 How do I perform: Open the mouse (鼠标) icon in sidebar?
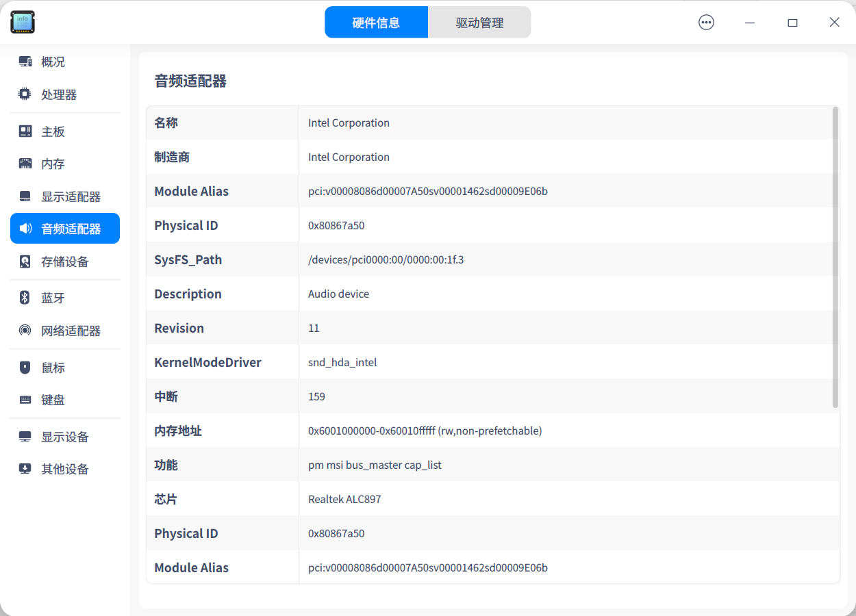(x=25, y=368)
